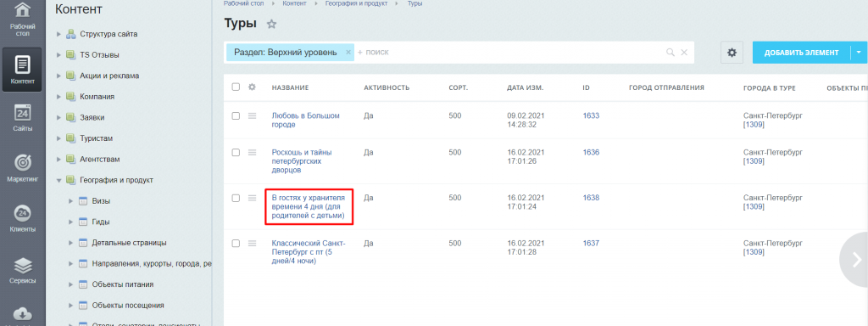Screen dimensions: 868x326
Task: Open the column settings gear in table header
Action: (252, 87)
